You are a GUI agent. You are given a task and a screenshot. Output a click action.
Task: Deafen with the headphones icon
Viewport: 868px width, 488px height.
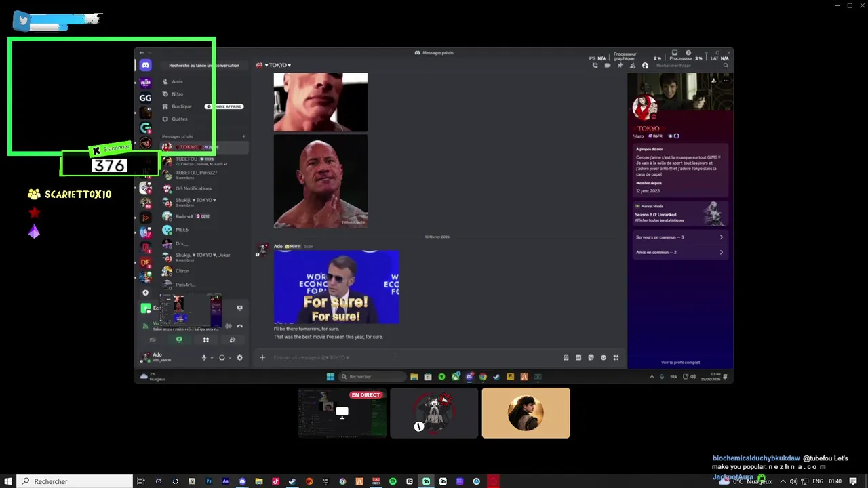(222, 357)
